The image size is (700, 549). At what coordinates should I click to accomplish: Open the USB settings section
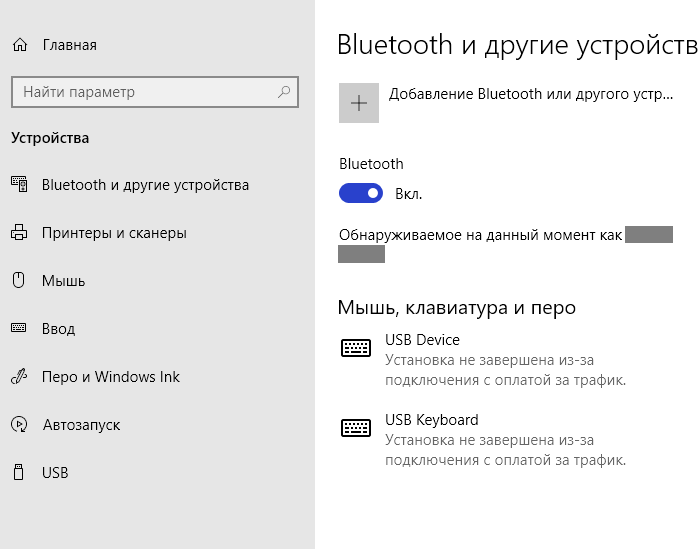coord(55,473)
